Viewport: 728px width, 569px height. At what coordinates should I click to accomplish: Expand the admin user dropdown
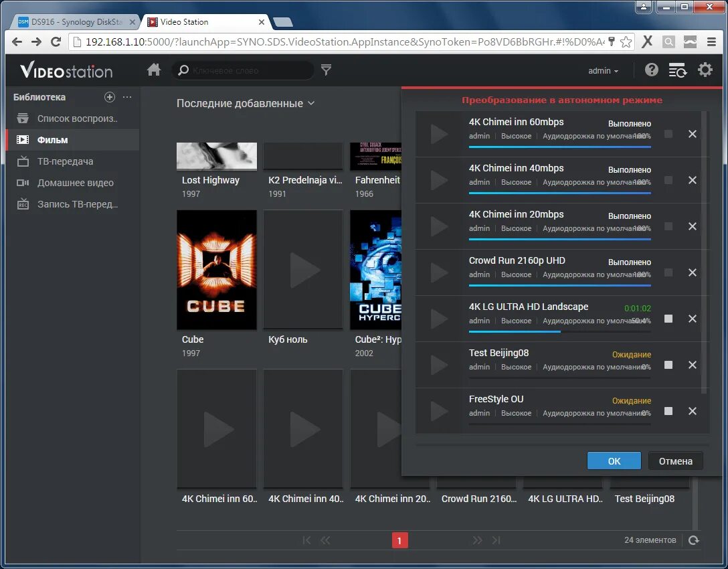[603, 70]
